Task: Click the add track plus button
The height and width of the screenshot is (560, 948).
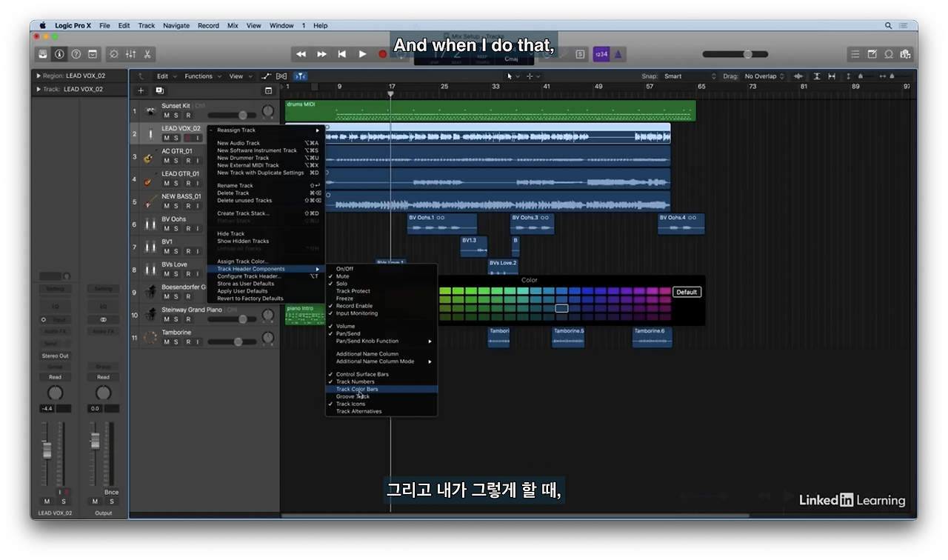Action: [x=141, y=90]
